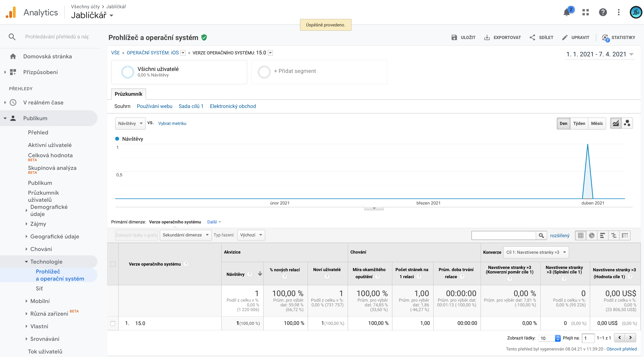Switch chart granularity to Týden
The height and width of the screenshot is (357, 644).
coord(579,123)
